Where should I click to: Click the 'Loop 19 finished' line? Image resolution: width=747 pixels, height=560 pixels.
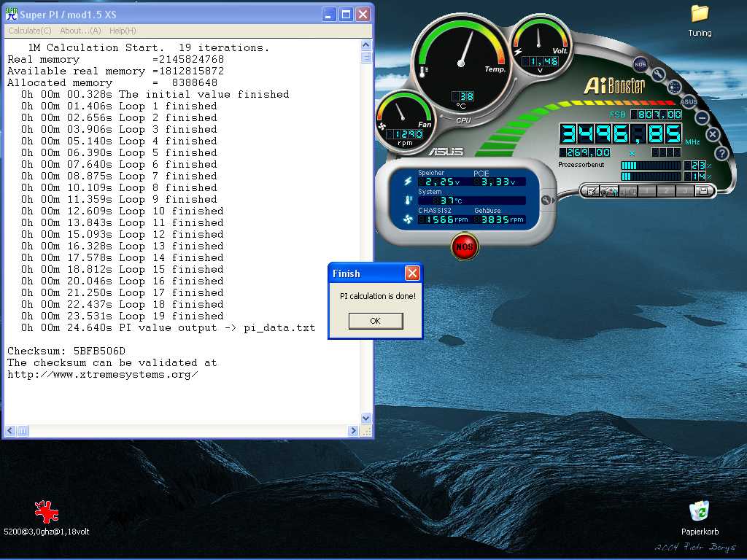[x=122, y=316]
